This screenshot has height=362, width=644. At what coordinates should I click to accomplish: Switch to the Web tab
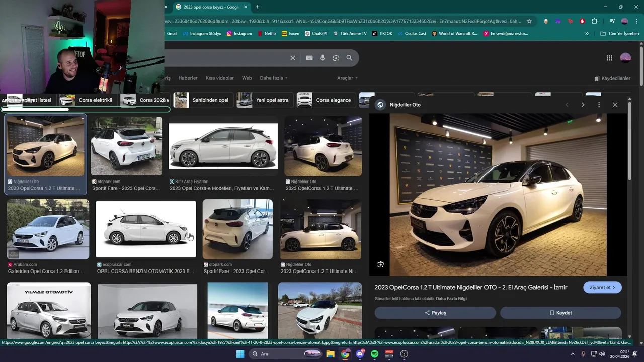click(x=247, y=78)
